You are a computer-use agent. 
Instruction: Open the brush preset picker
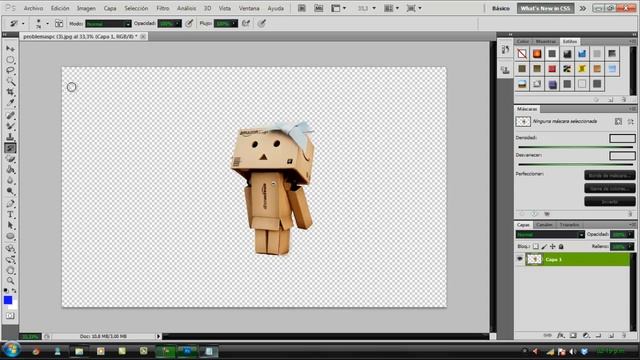41,24
